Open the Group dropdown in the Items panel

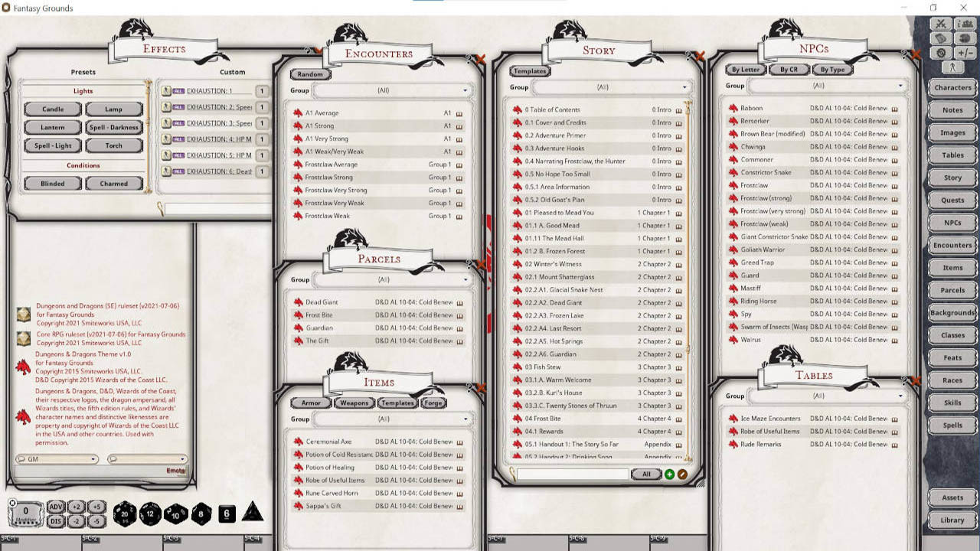click(393, 419)
